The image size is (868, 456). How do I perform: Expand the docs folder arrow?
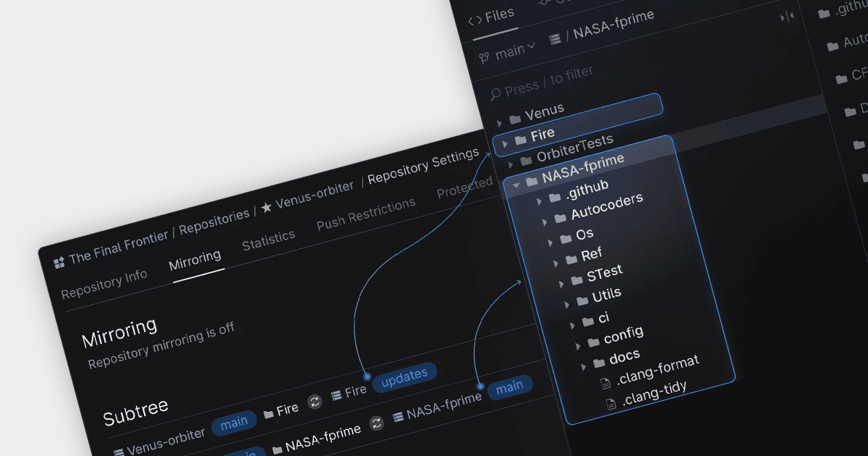pyautogui.click(x=583, y=367)
